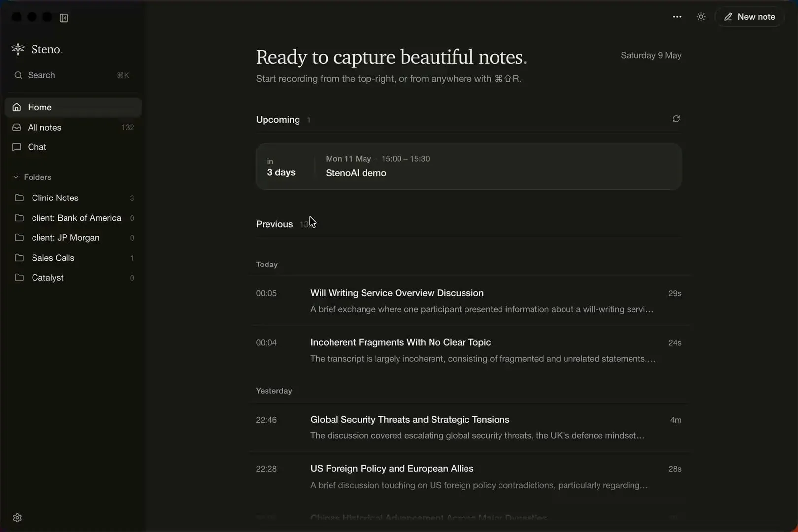Open the Search field

pos(73,75)
